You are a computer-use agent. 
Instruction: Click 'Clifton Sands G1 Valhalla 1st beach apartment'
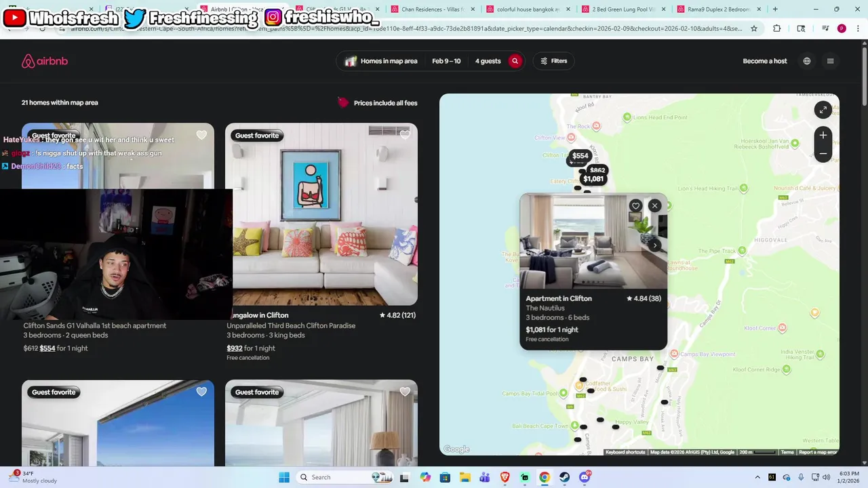pyautogui.click(x=95, y=325)
